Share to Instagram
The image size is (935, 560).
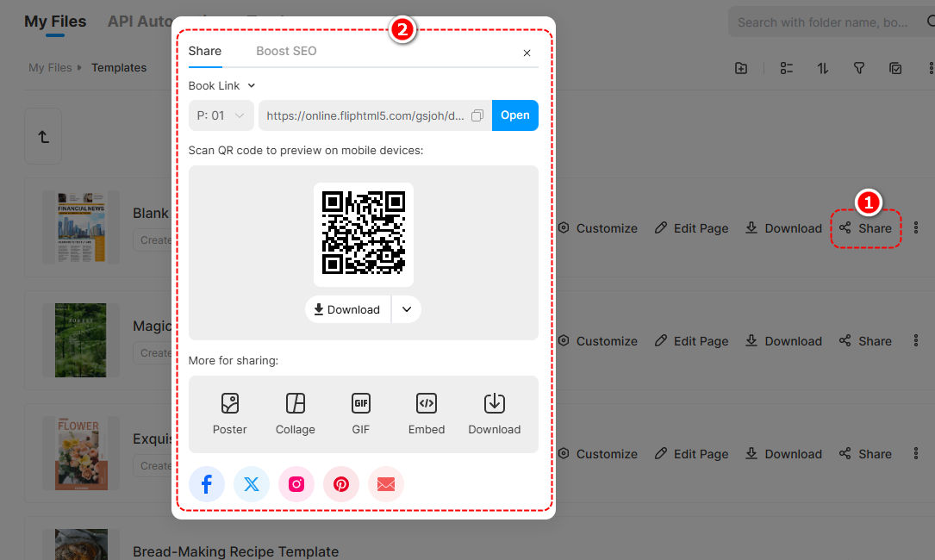tap(296, 484)
